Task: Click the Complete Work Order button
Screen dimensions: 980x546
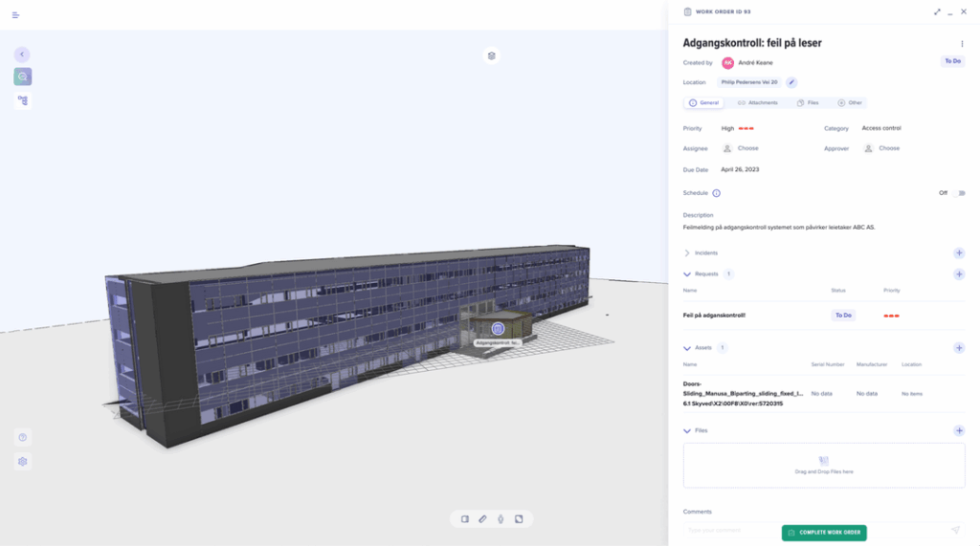Action: pos(824,533)
